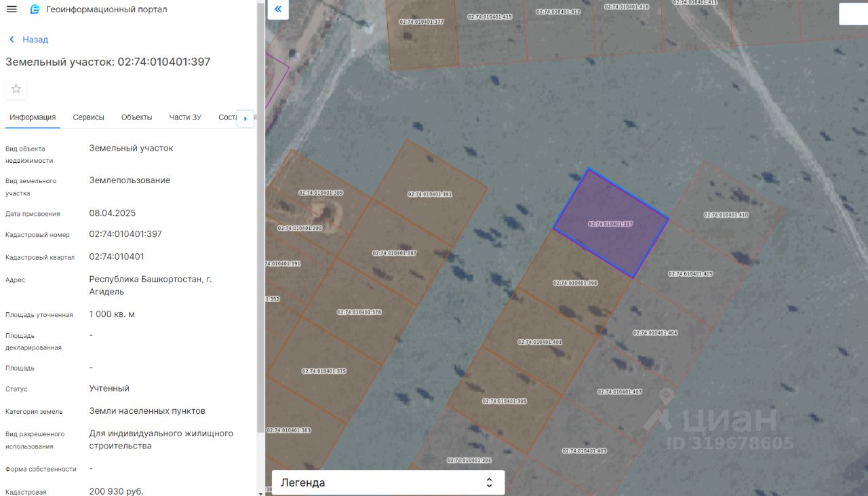The image size is (868, 496).
Task: Select parcel 02:74:010401:410 on map
Action: (726, 214)
